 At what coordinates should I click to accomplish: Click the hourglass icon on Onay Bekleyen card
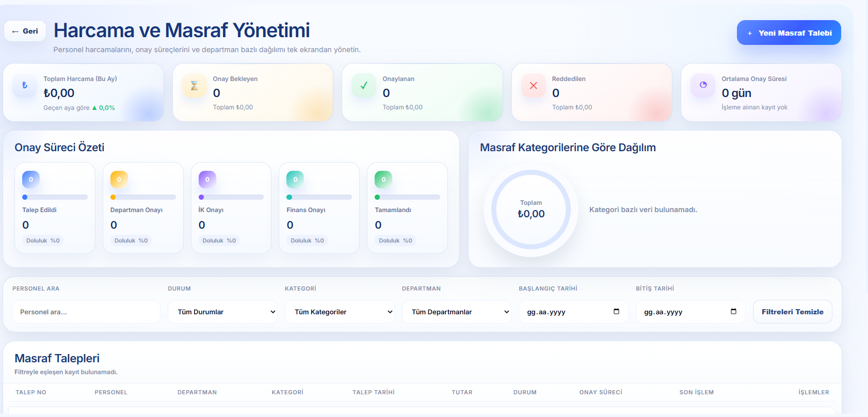click(195, 85)
